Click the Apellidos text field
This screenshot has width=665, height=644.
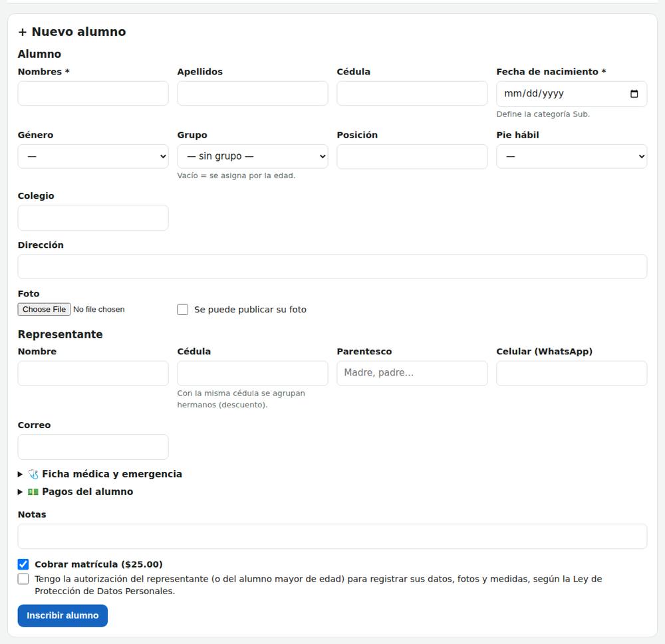[x=252, y=93]
